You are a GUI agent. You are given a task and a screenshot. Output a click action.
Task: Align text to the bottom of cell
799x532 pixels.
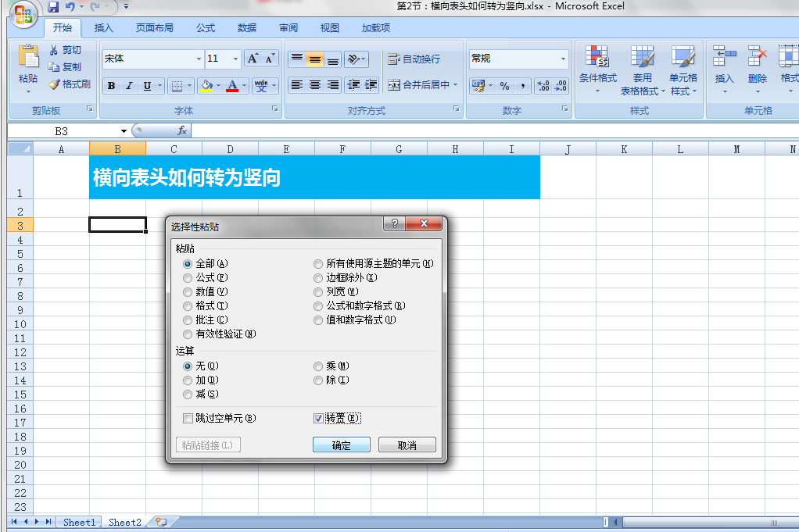click(333, 59)
